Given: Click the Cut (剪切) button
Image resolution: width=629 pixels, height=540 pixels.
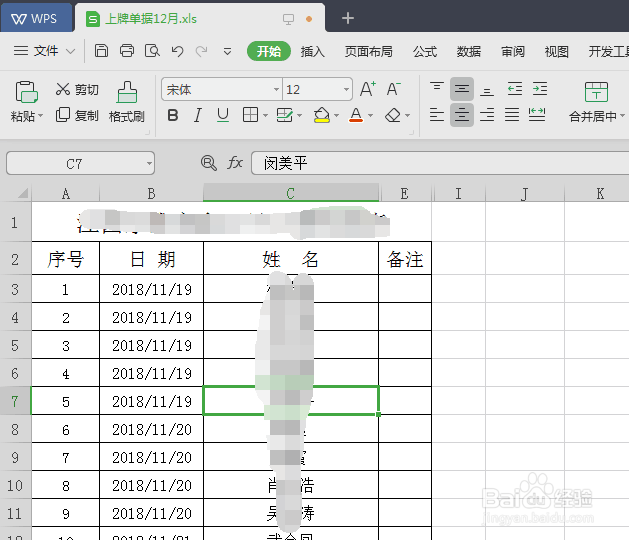Looking at the screenshot, I should pos(77,89).
